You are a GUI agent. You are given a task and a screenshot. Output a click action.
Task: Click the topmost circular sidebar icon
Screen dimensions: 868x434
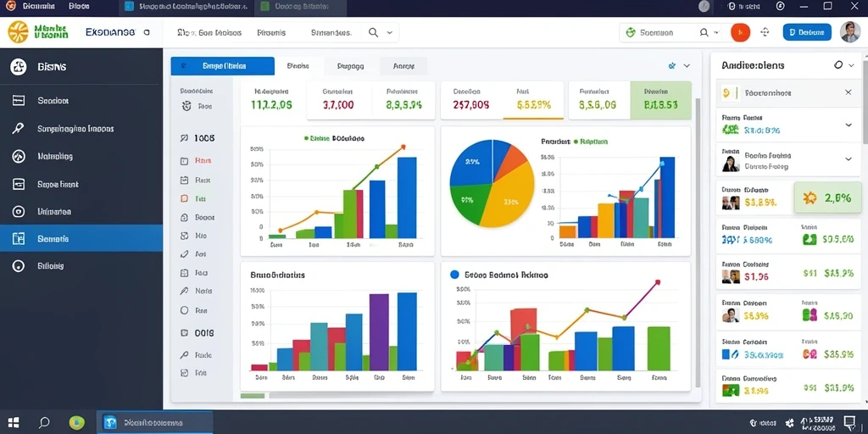coord(19,67)
